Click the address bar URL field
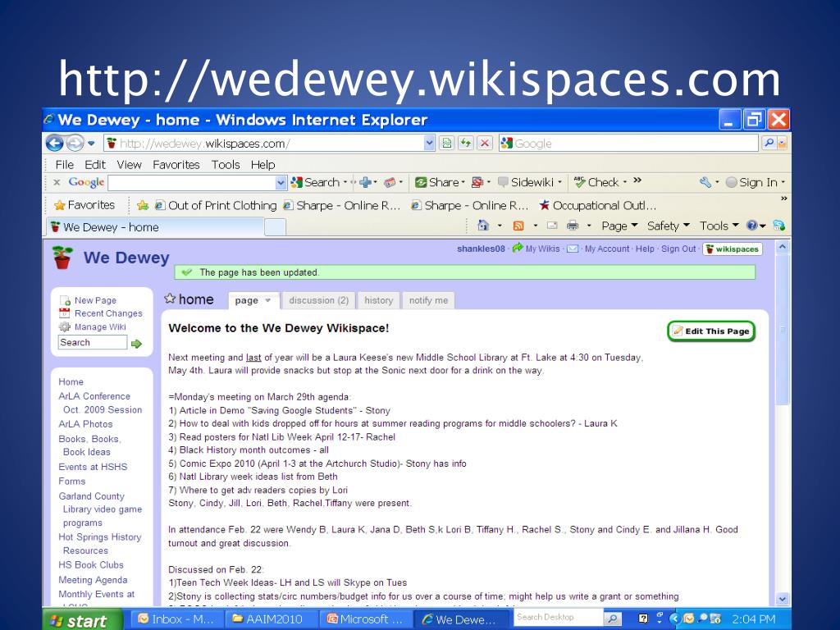The height and width of the screenshot is (630, 840). click(263, 143)
